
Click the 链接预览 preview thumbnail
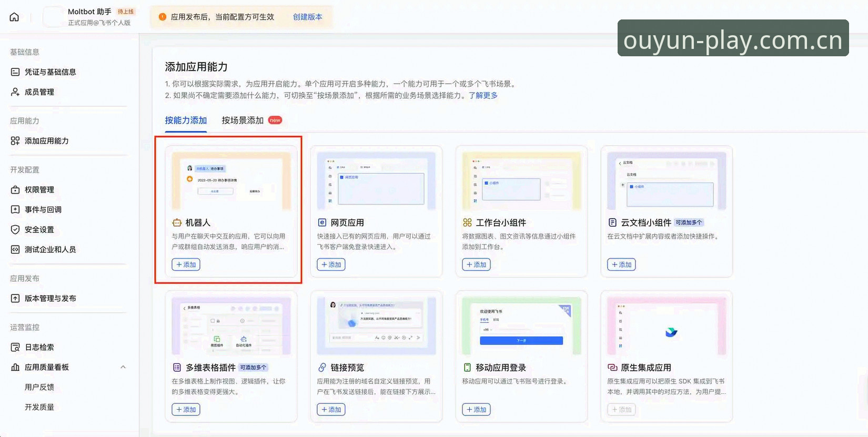tap(377, 326)
